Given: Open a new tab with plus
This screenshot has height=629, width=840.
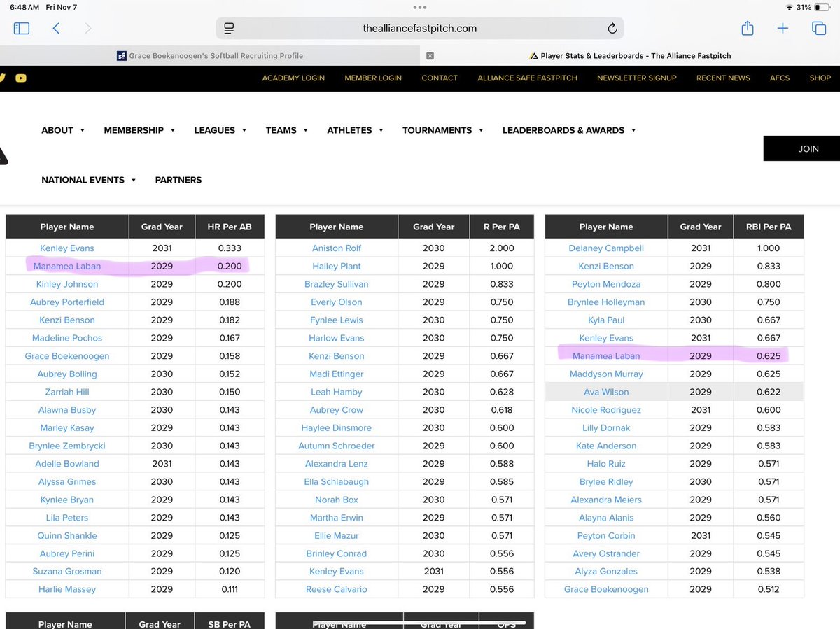Looking at the screenshot, I should coord(783,28).
